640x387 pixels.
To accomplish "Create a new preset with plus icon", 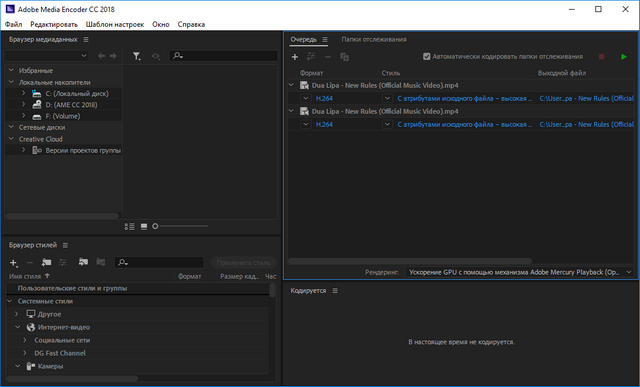I will tap(13, 263).
